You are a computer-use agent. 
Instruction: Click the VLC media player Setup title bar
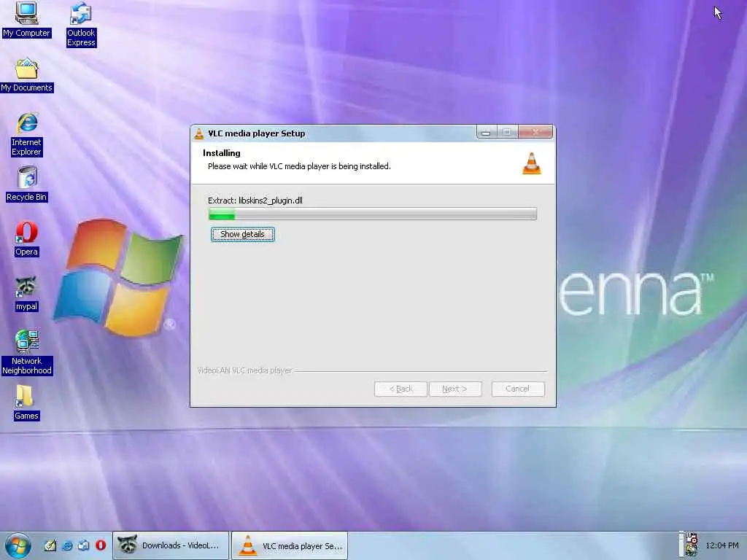[333, 133]
